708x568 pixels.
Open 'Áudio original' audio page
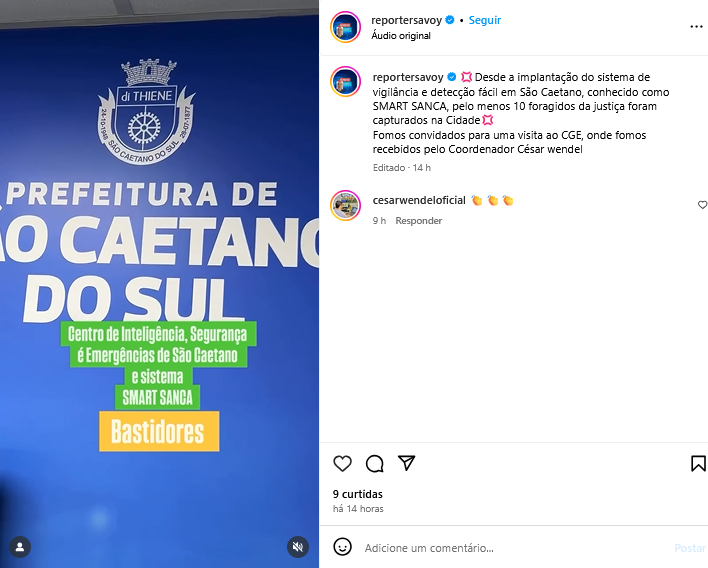coord(401,36)
